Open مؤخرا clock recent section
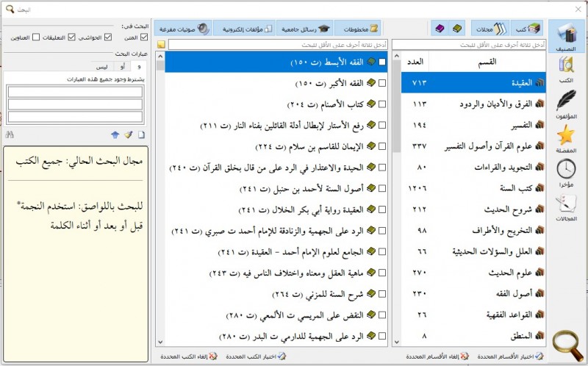Screen dimensions: 588x366 tap(566, 173)
